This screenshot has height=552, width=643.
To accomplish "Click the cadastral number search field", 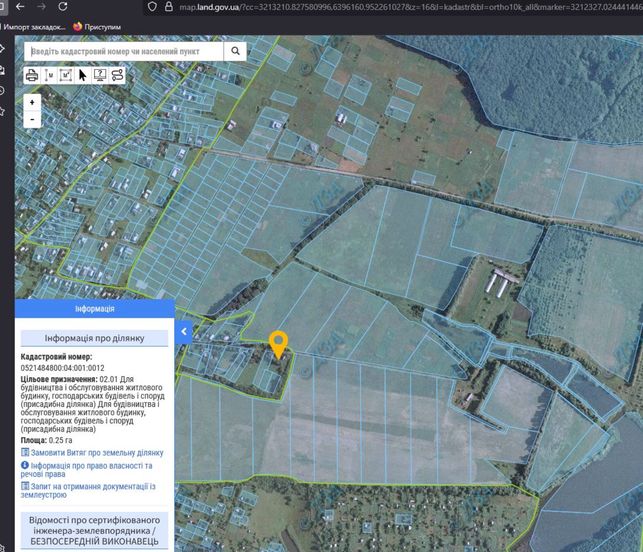I will 123,51.
